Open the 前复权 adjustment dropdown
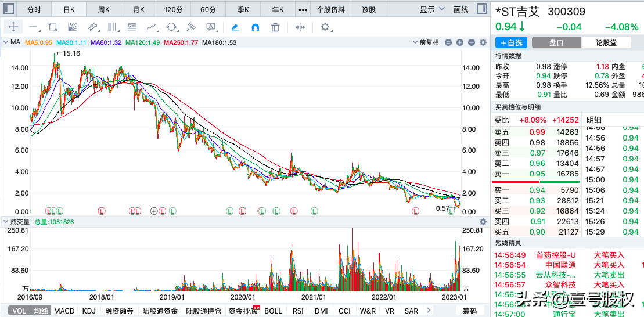The image size is (644, 317). [x=426, y=42]
